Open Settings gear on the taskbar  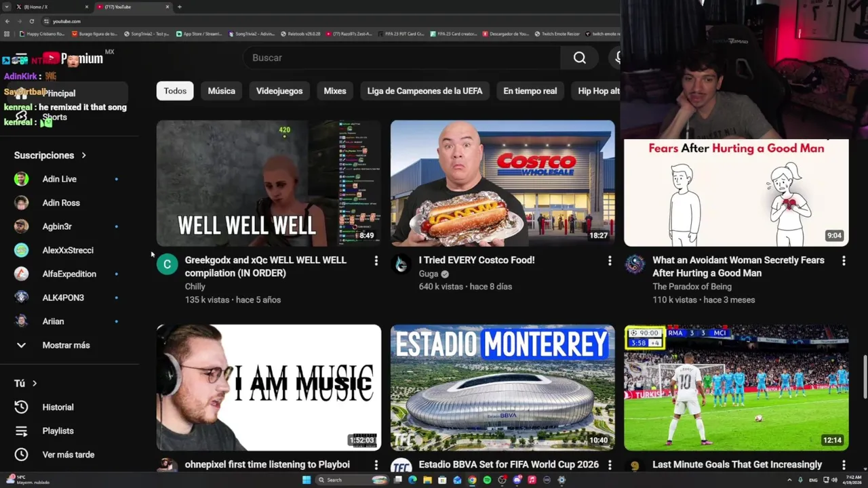(561, 480)
